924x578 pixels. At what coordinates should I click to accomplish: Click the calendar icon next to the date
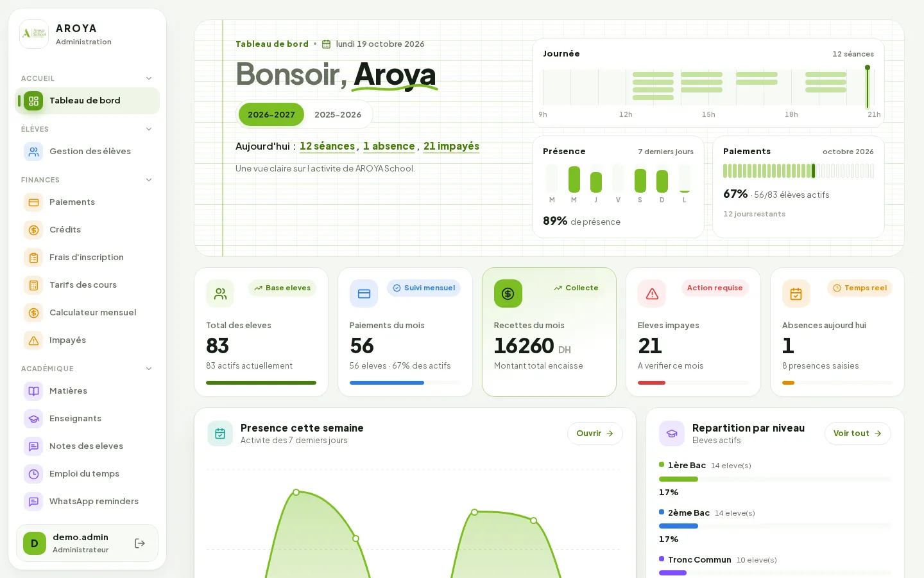[x=326, y=44]
